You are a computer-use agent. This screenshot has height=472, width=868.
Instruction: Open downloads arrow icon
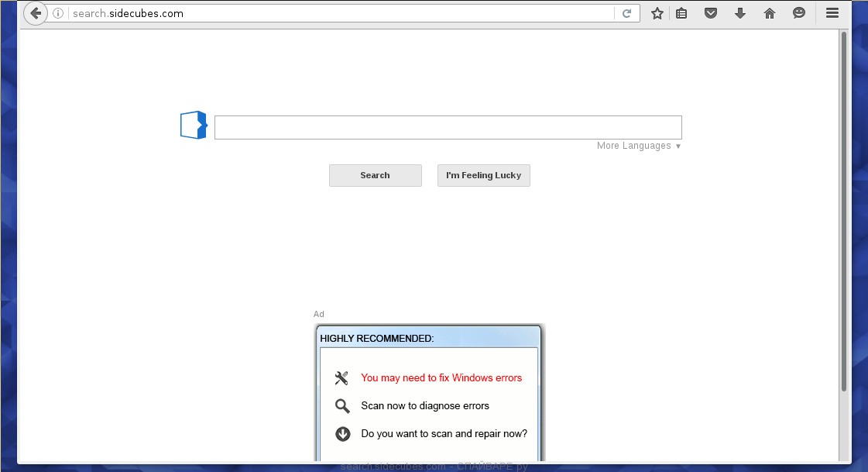coord(740,13)
